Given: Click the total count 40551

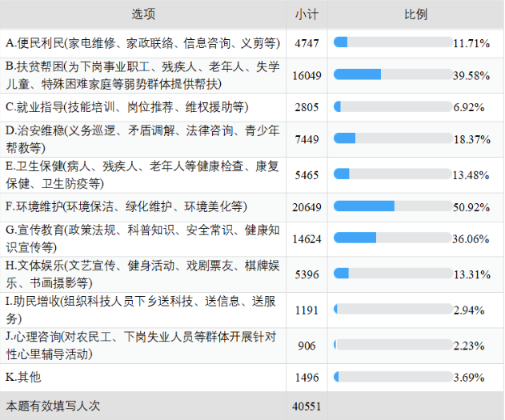Looking at the screenshot, I should [x=307, y=406].
